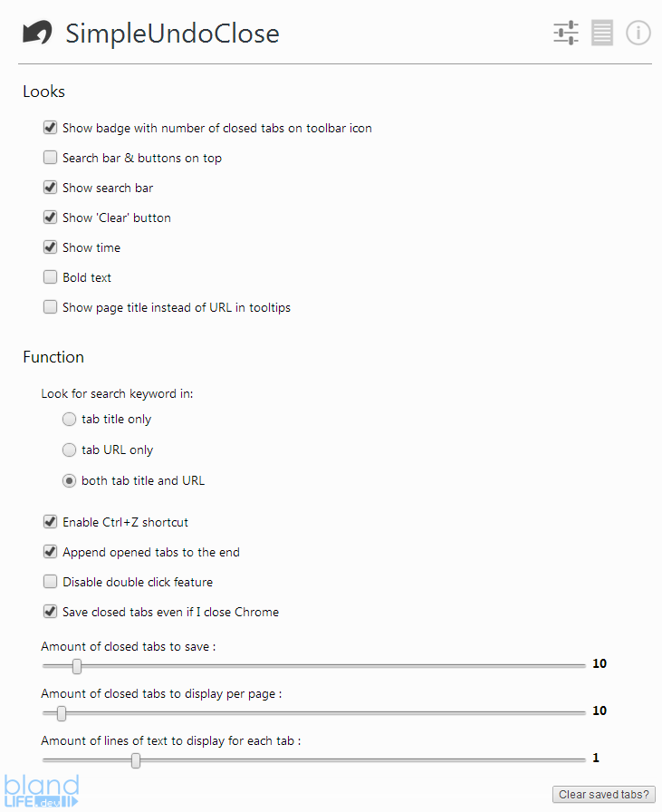Uncheck Show badge with number of closed tabs
This screenshot has height=812, width=662.
(x=50, y=128)
